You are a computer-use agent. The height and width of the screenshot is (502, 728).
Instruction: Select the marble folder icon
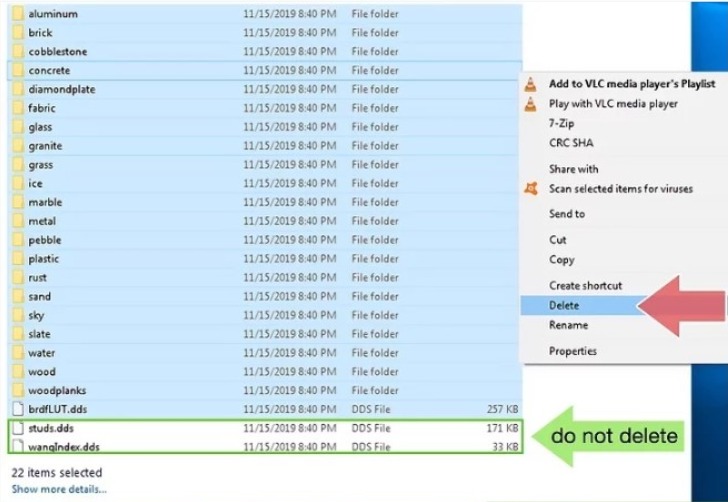click(17, 203)
